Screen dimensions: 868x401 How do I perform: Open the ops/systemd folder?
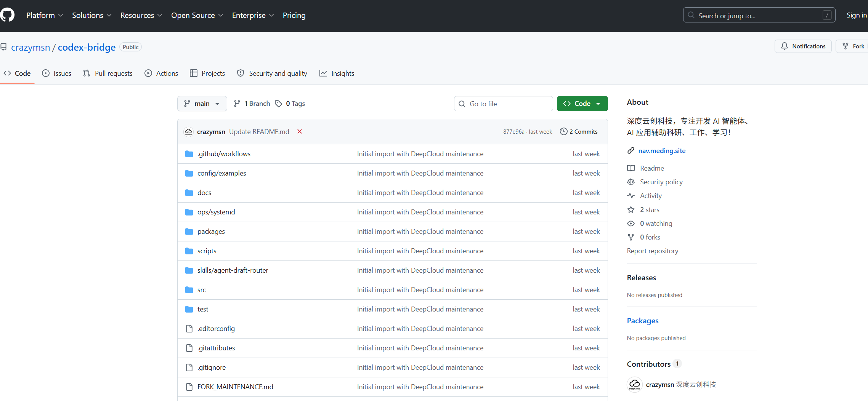[216, 212]
